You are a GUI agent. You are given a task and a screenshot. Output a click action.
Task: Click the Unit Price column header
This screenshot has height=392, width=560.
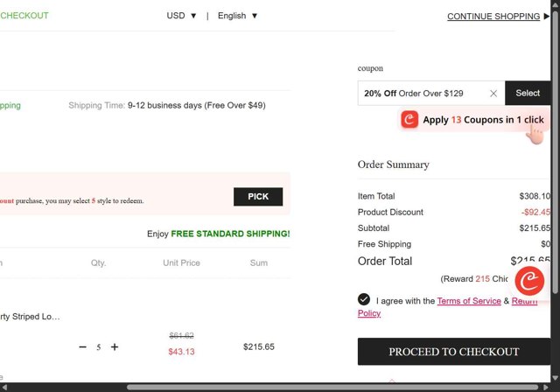(181, 263)
